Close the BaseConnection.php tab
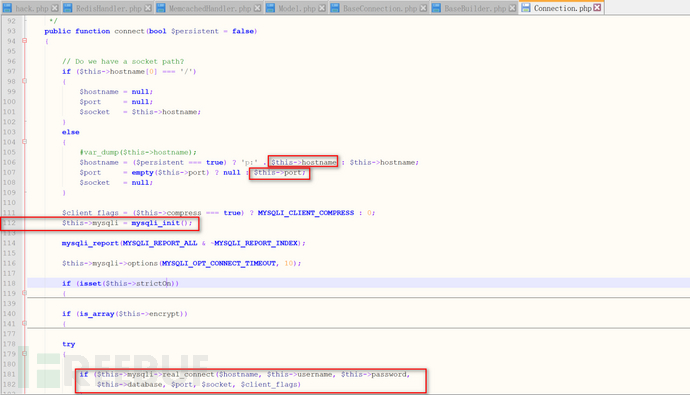The width and height of the screenshot is (690, 395). [423, 8]
